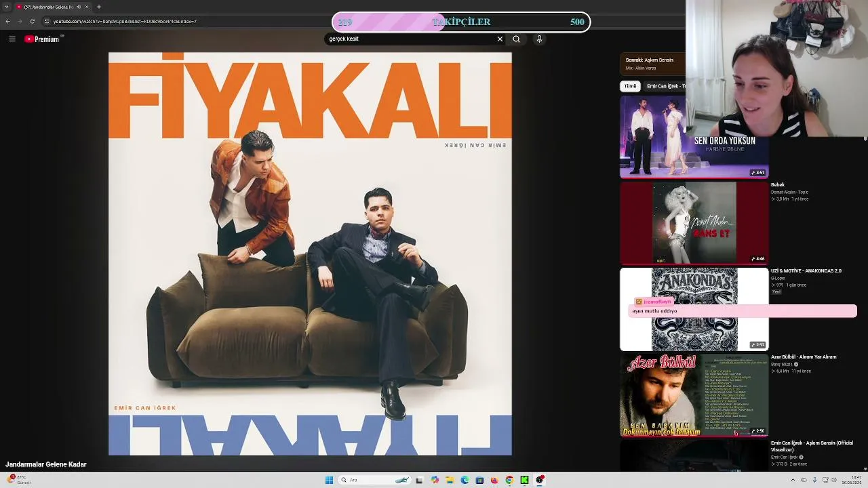The image size is (868, 488).
Task: Launch Firefox from the taskbar
Action: tap(494, 480)
